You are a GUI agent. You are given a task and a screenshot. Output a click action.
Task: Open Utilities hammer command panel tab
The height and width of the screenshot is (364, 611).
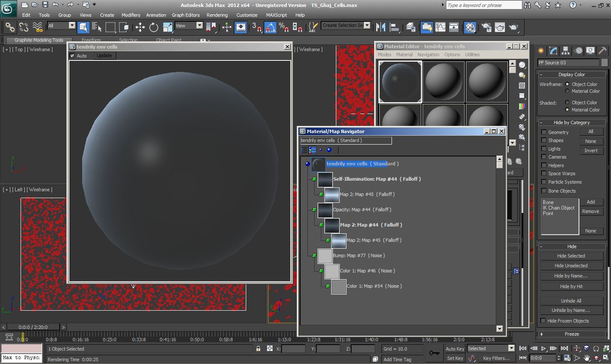603,51
